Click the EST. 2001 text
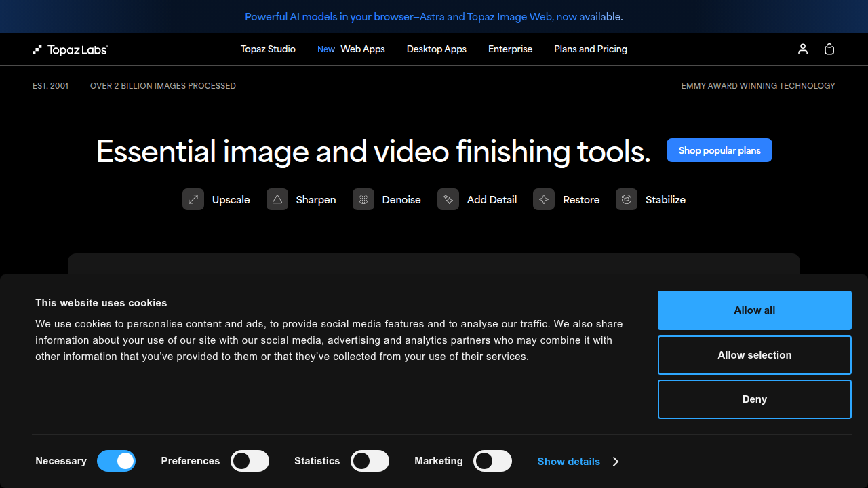The image size is (868, 488). [x=51, y=86]
